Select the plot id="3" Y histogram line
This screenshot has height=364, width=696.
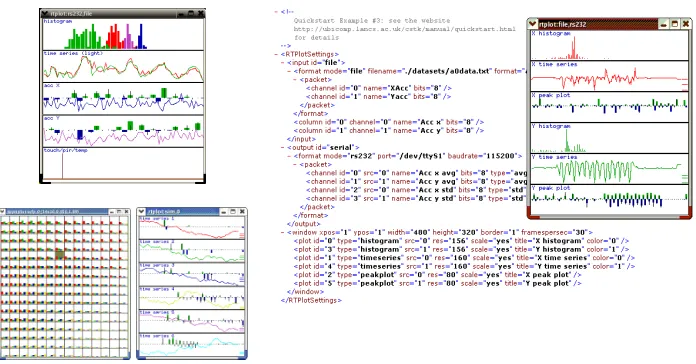point(461,249)
